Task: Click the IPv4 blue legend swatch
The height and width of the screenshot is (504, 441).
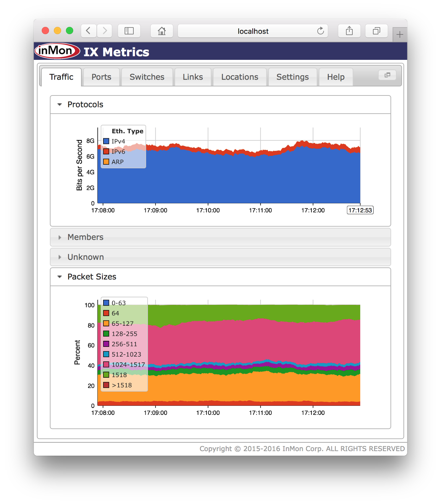Action: (x=106, y=141)
